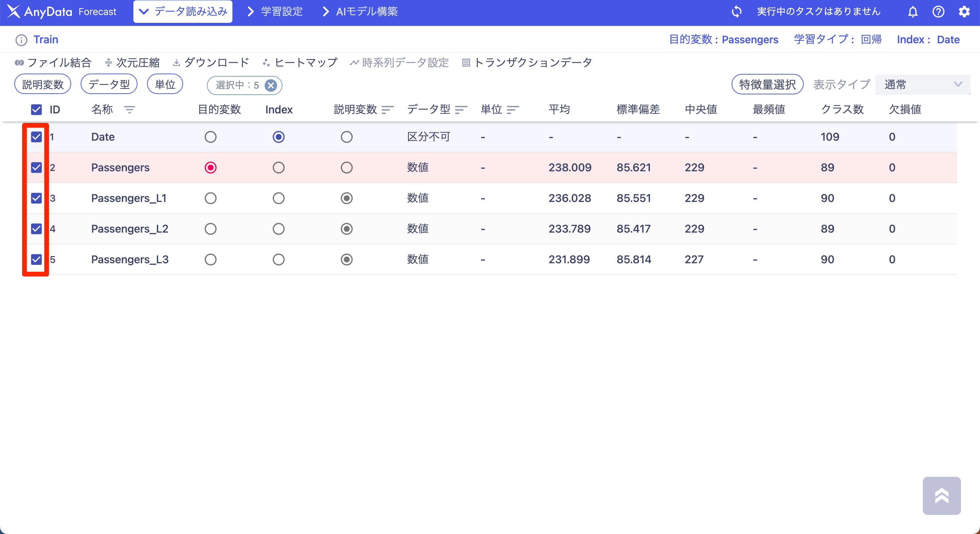Select Index radio for Passengers row
Screen dimensions: 980x534
pyautogui.click(x=278, y=168)
